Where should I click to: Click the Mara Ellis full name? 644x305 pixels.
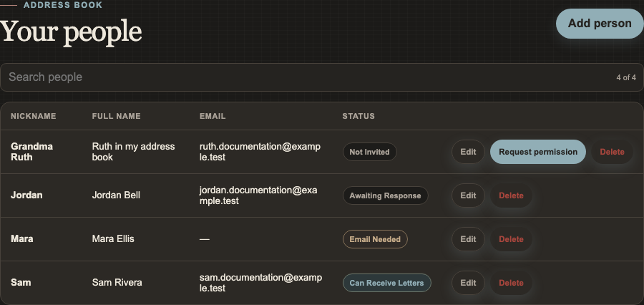tap(113, 239)
